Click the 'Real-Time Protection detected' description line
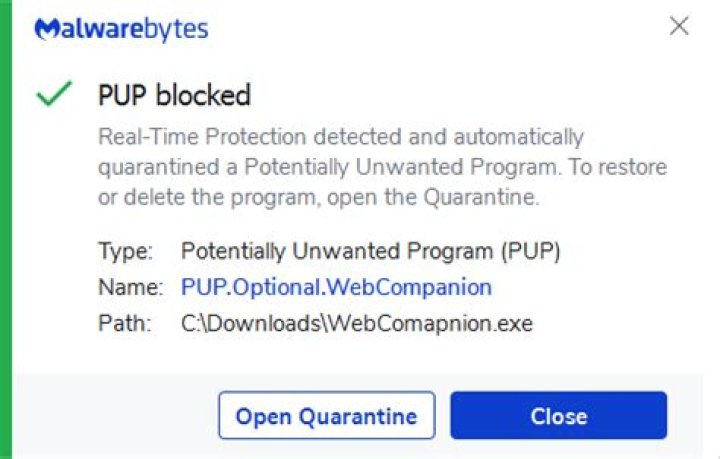The image size is (720, 459). coord(340,136)
